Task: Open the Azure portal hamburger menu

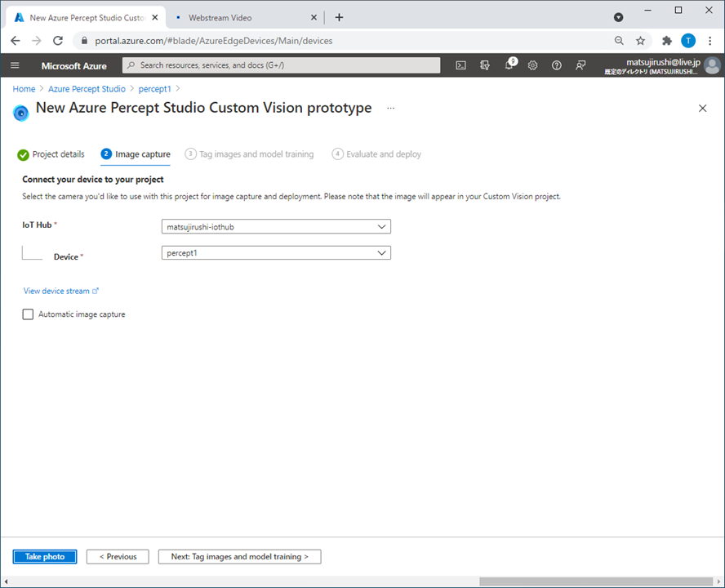Action: pos(15,65)
